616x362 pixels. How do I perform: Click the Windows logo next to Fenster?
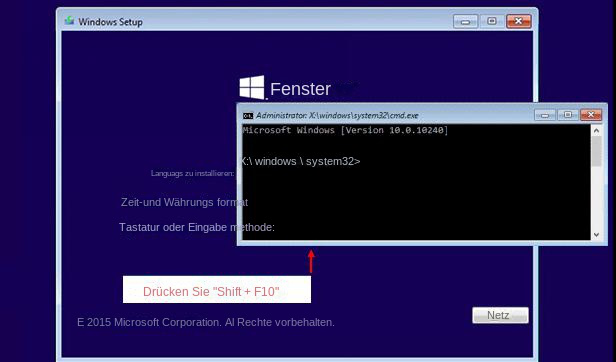tap(252, 87)
